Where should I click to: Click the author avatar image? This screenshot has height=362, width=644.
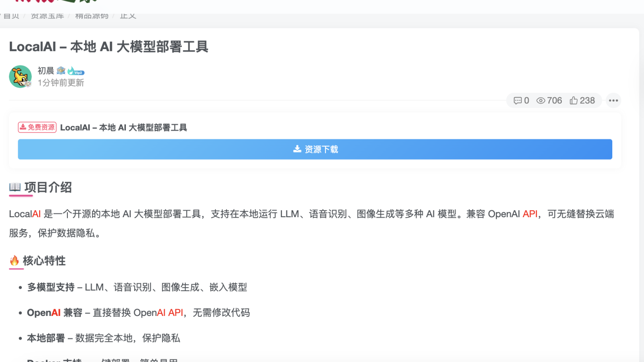coord(20,77)
